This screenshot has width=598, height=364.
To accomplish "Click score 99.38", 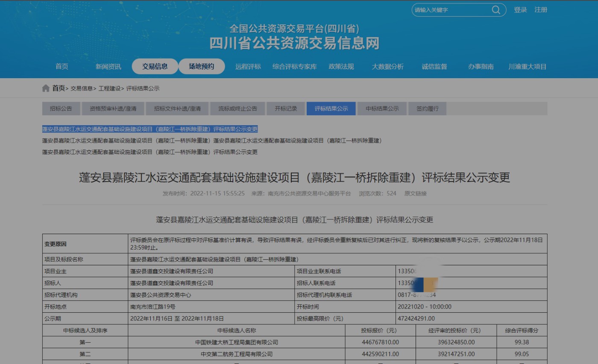I will click(x=522, y=342).
